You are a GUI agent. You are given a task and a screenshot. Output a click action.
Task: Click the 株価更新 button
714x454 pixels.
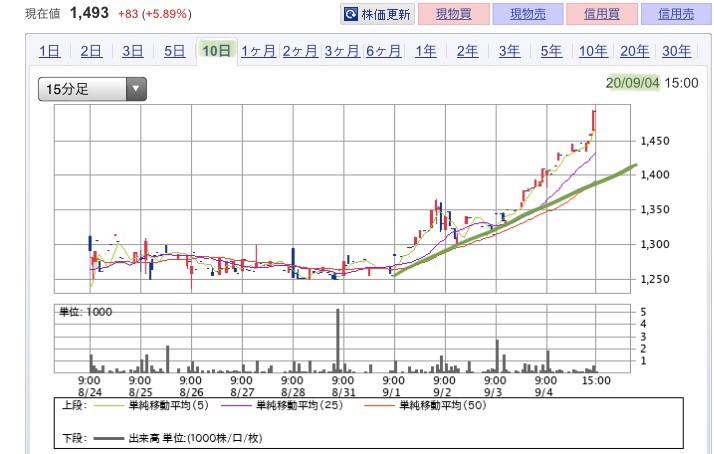coord(377,14)
